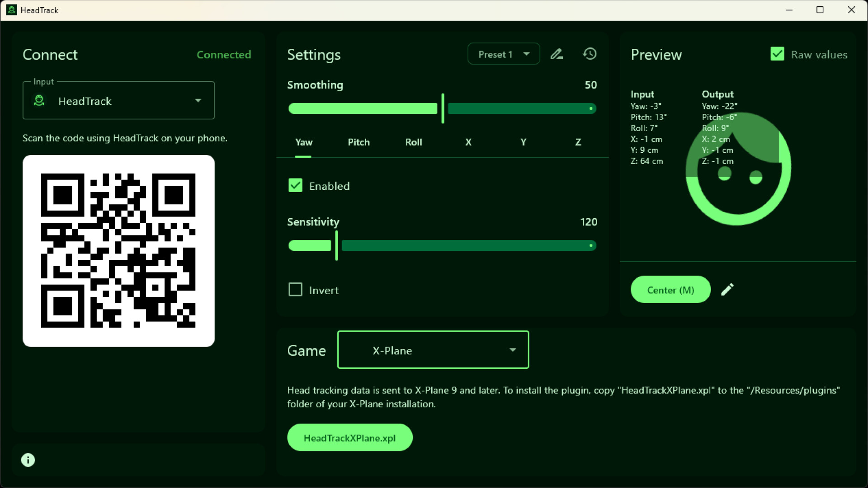Switch to the Pitch tab
Viewport: 868px width, 488px height.
tap(359, 142)
